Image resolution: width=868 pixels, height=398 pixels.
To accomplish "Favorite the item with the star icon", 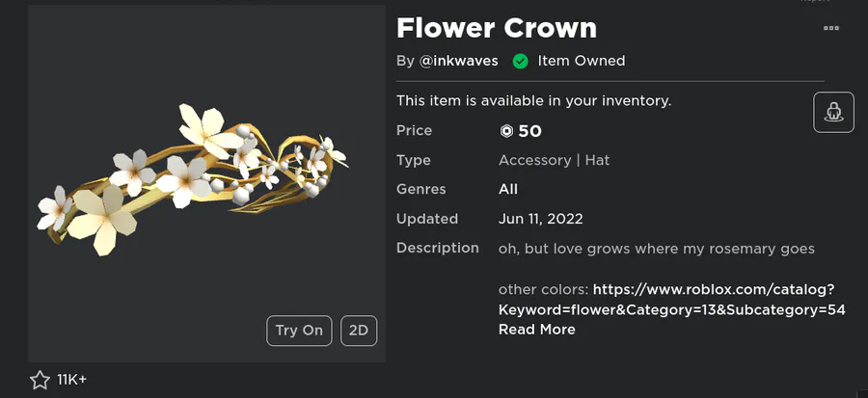I will [40, 380].
